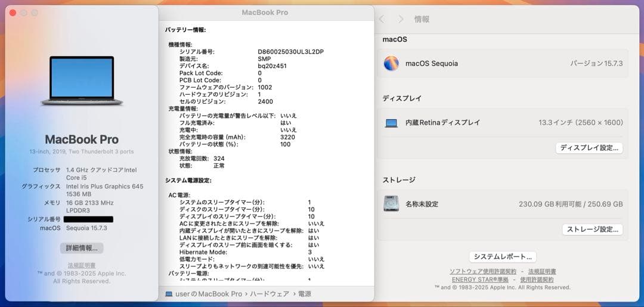
Task: Click the computer icon in path bar
Action: (x=169, y=294)
